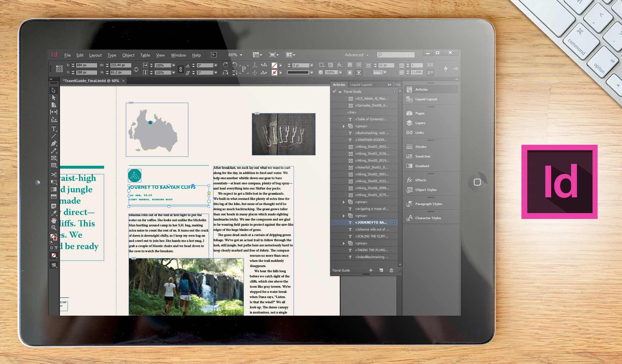
Task: Open the Paragraph Styles panel
Action: (429, 204)
